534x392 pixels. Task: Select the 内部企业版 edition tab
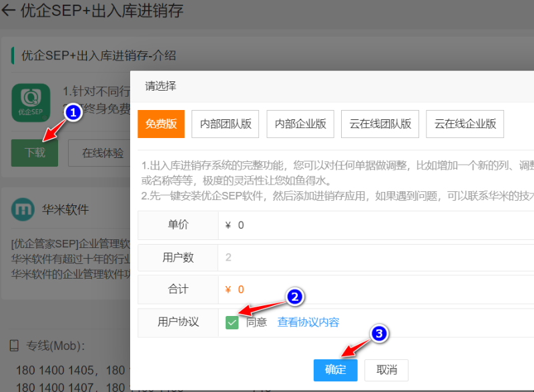[300, 124]
